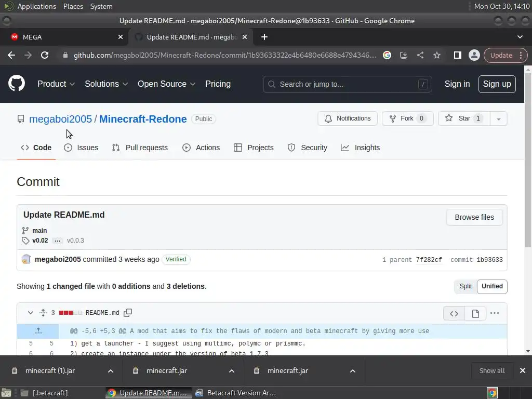Click the desktop menu logo in the top panel
The image size is (532, 399).
(x=9, y=6)
